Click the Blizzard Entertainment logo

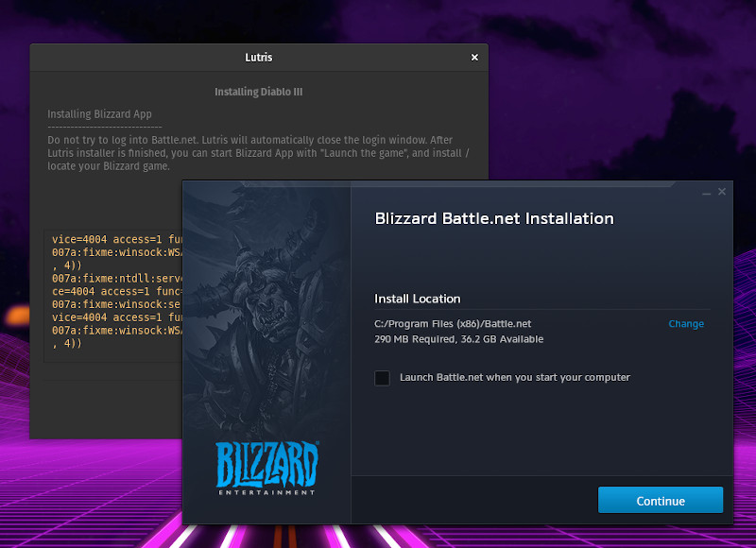[267, 468]
